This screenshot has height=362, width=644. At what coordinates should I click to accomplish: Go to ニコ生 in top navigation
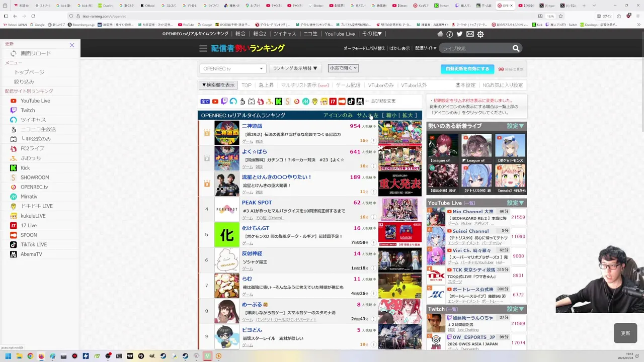point(310,34)
